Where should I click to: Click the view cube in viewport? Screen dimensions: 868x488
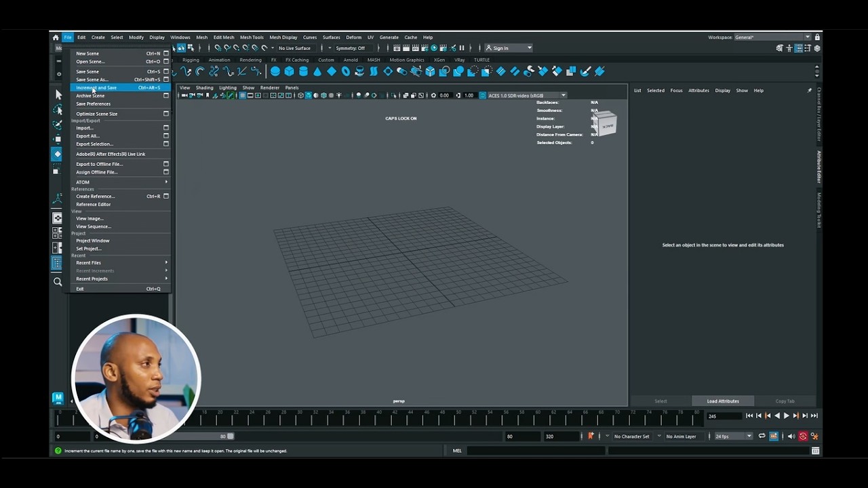(x=606, y=124)
